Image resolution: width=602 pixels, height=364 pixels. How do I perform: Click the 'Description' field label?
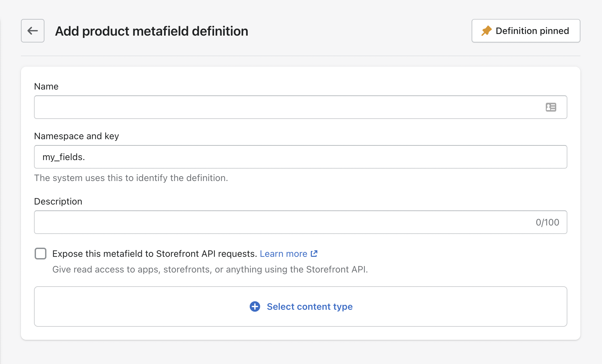[x=58, y=201]
